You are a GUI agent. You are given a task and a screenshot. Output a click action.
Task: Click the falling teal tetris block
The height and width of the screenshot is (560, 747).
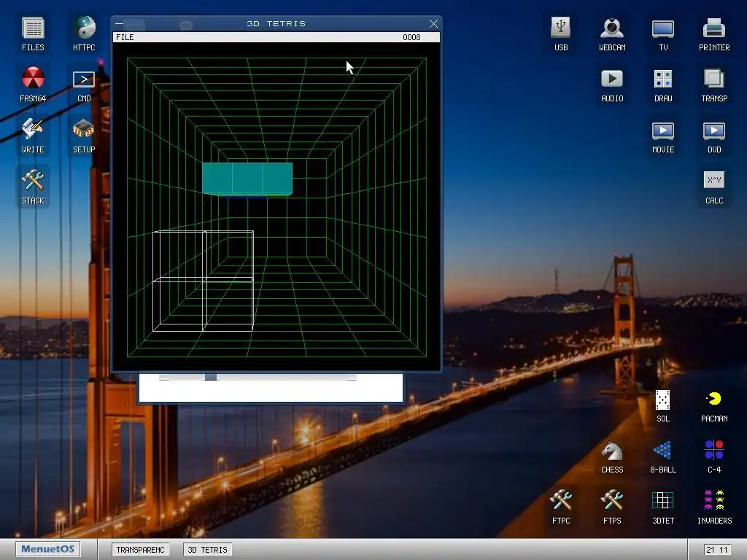pos(247,179)
